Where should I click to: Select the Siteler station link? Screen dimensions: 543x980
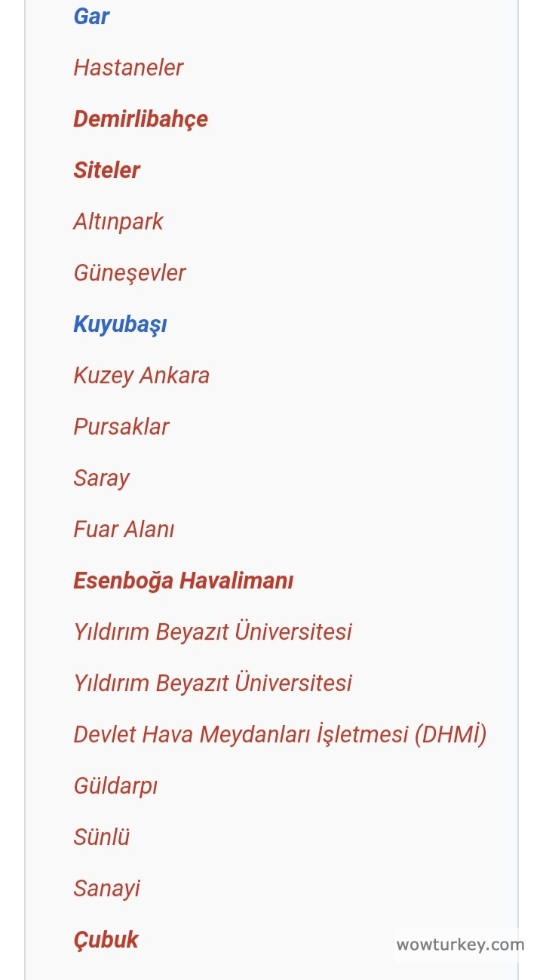[106, 171]
